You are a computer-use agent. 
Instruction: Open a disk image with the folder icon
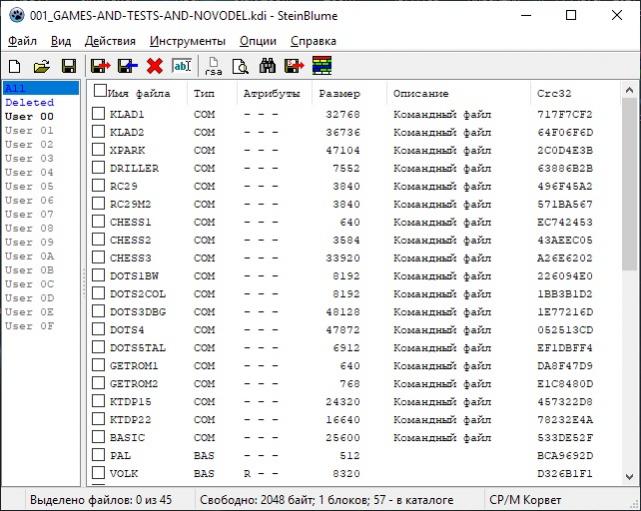click(x=41, y=66)
